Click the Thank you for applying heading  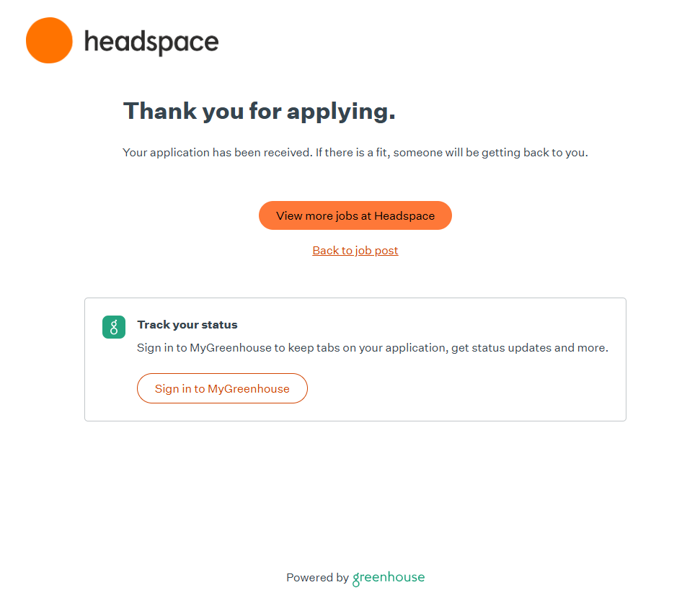[x=260, y=111]
